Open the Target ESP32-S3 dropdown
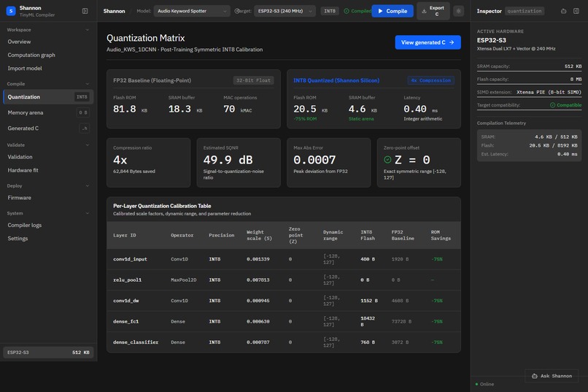 tap(285, 11)
